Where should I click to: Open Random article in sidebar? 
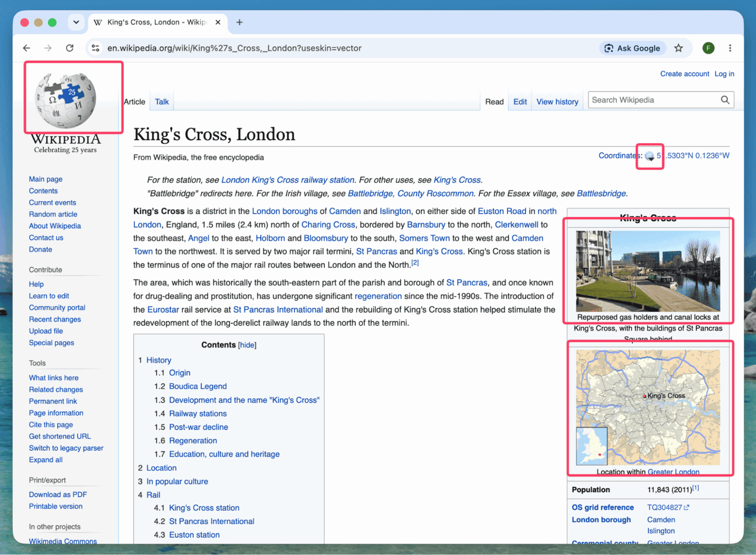click(53, 214)
